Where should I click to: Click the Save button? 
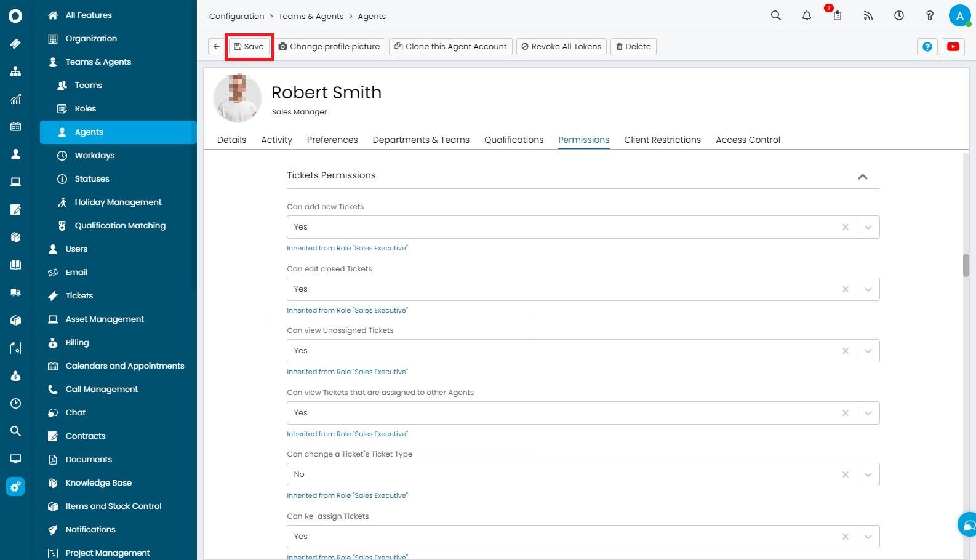click(249, 47)
